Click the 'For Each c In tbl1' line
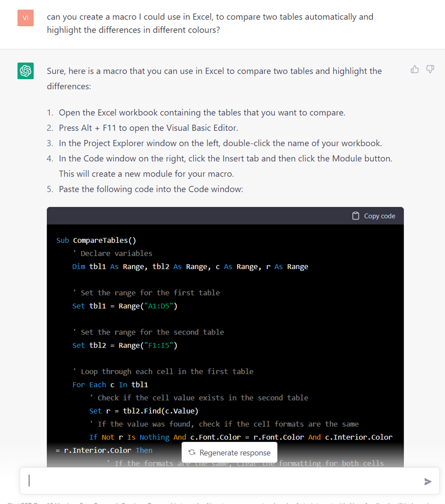This screenshot has height=504, width=445. [x=110, y=385]
